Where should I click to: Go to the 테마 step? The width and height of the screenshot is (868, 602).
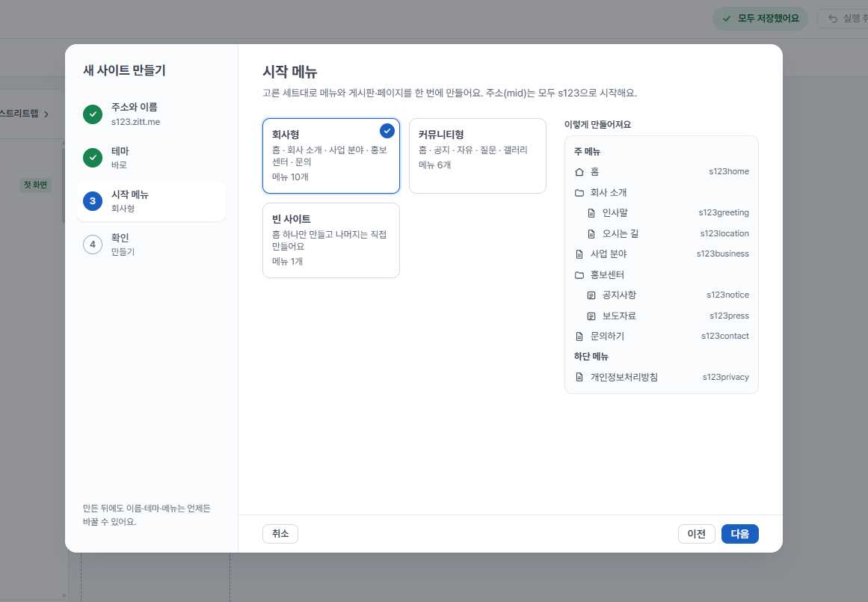pyautogui.click(x=151, y=157)
